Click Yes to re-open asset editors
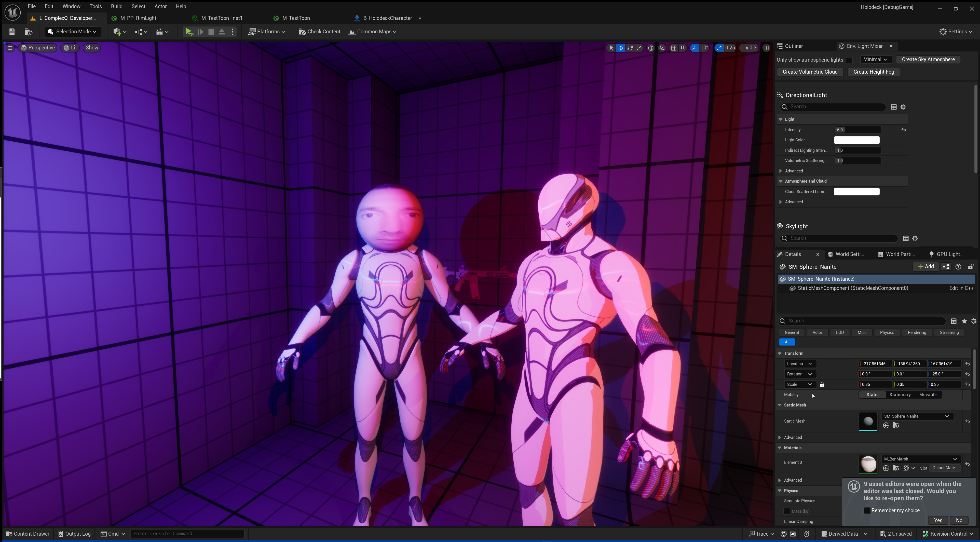The width and height of the screenshot is (980, 542). coord(938,521)
